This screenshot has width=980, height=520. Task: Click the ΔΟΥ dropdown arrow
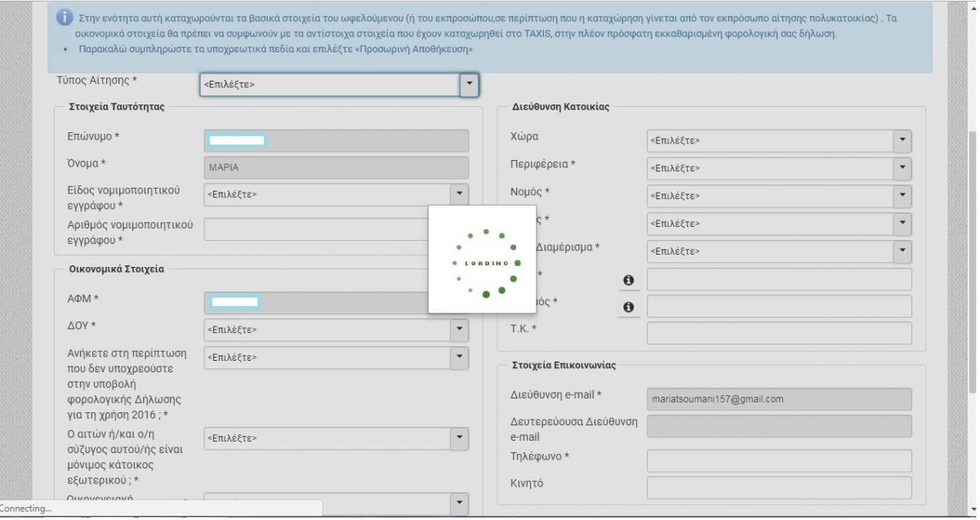pos(459,330)
